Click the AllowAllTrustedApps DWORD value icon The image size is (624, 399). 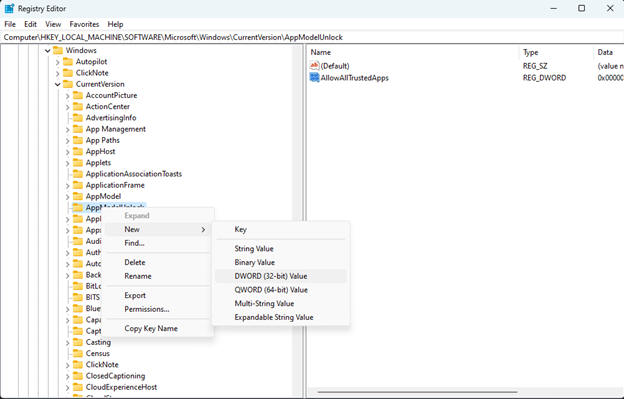click(314, 78)
